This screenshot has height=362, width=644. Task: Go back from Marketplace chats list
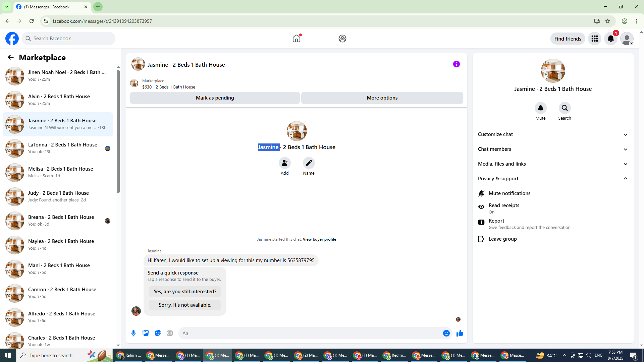tap(11, 58)
